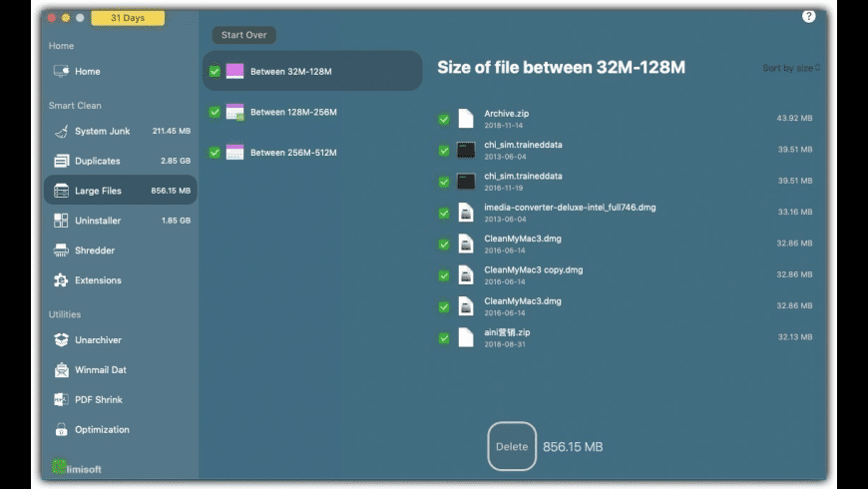Click the Extensions puzzle icon

point(61,280)
